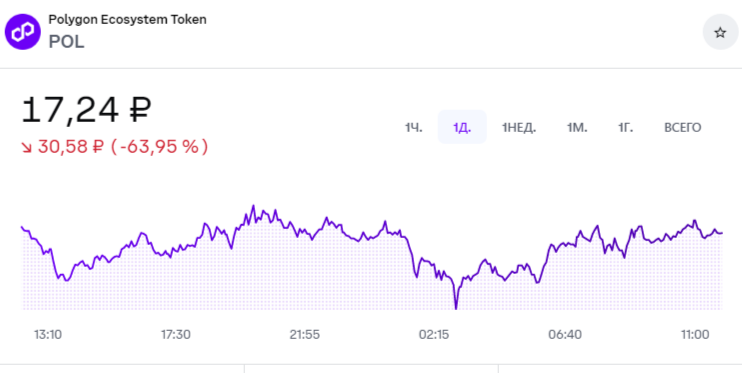Screen dimensions: 742x373
Task: Open the ВСЕГО all-time chart
Action: click(x=682, y=127)
